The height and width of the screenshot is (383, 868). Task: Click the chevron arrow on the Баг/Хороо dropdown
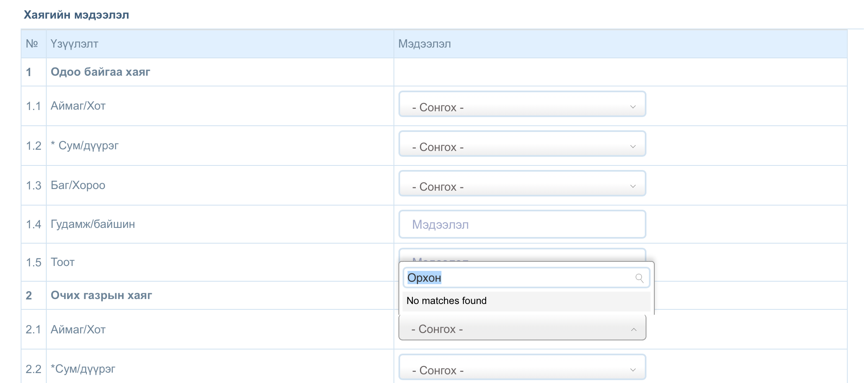pyautogui.click(x=632, y=187)
